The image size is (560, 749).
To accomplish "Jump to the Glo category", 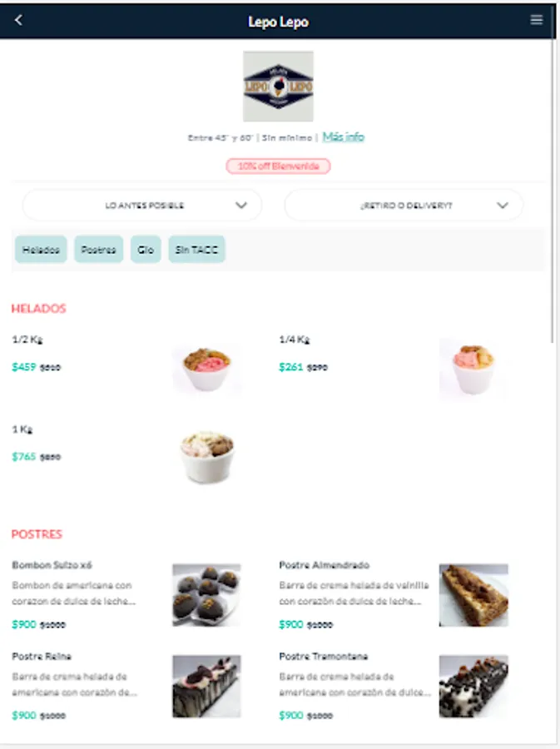I will (x=146, y=250).
